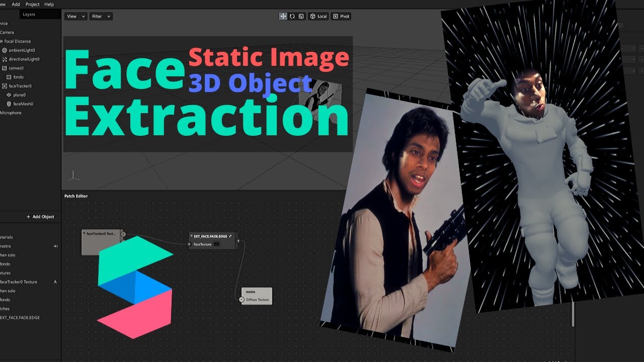The width and height of the screenshot is (644, 362).
Task: Select the rostro patch node title
Action: (x=251, y=292)
